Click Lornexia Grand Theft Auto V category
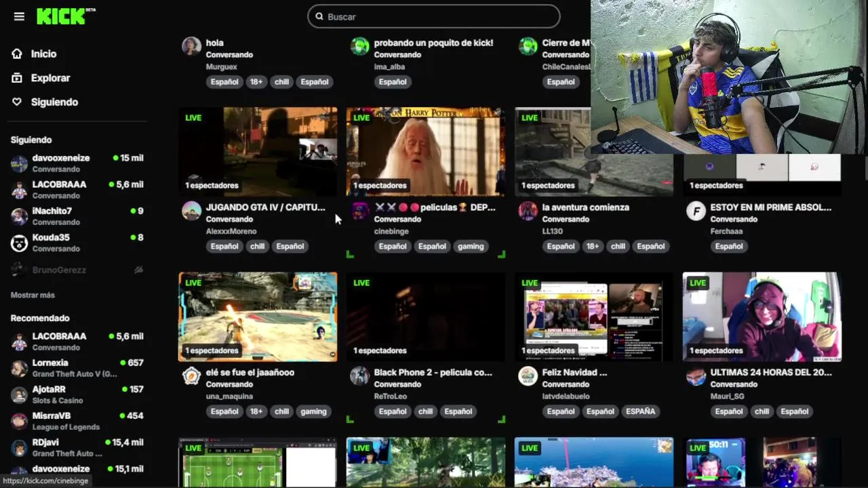The image size is (868, 488). 75,374
